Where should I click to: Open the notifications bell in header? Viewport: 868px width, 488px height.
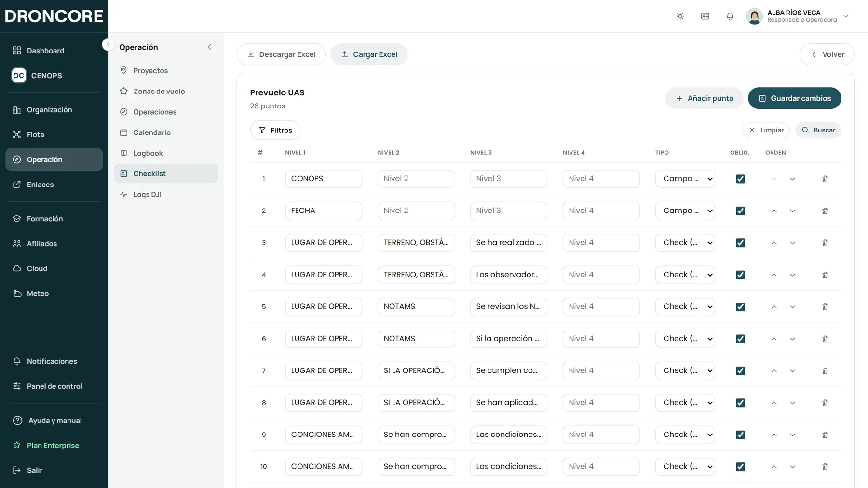[730, 16]
